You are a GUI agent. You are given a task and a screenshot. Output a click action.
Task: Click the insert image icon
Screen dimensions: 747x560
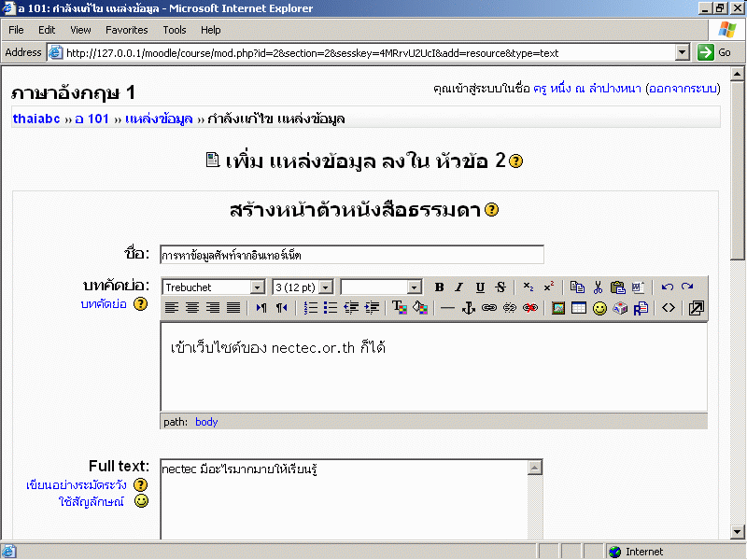point(558,308)
